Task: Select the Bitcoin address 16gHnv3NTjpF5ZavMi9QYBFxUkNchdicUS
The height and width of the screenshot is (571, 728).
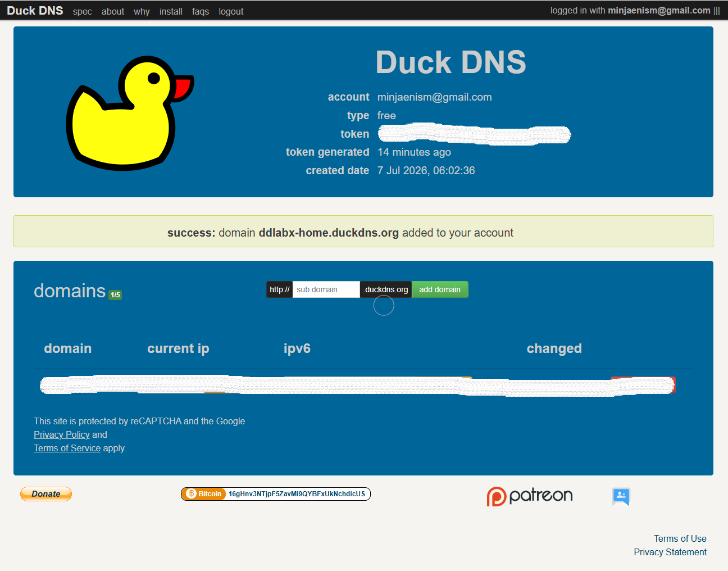Action: point(297,494)
